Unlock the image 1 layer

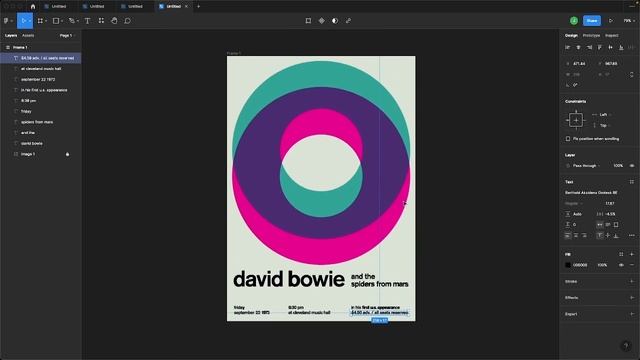[67, 154]
